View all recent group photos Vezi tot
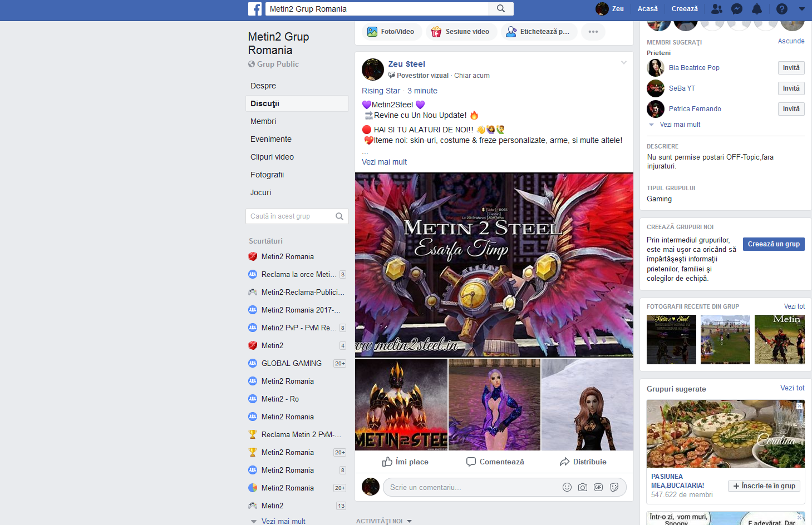The image size is (812, 525). (794, 306)
